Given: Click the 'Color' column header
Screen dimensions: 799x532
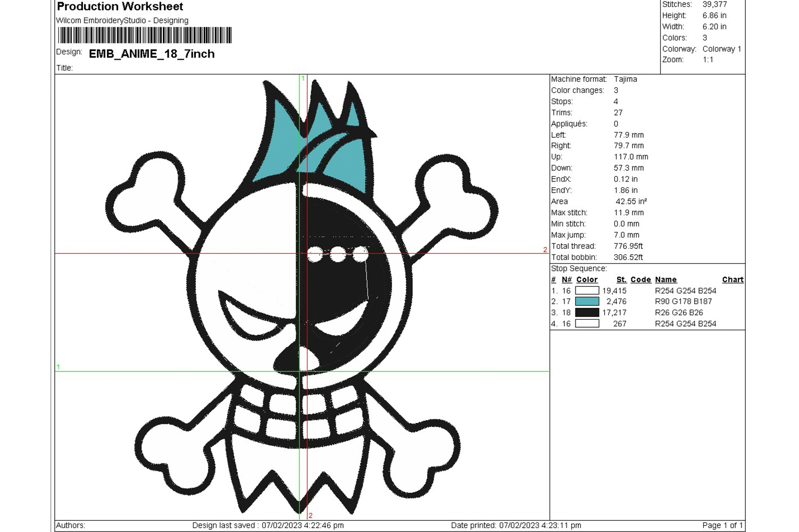Looking at the screenshot, I should [x=587, y=280].
